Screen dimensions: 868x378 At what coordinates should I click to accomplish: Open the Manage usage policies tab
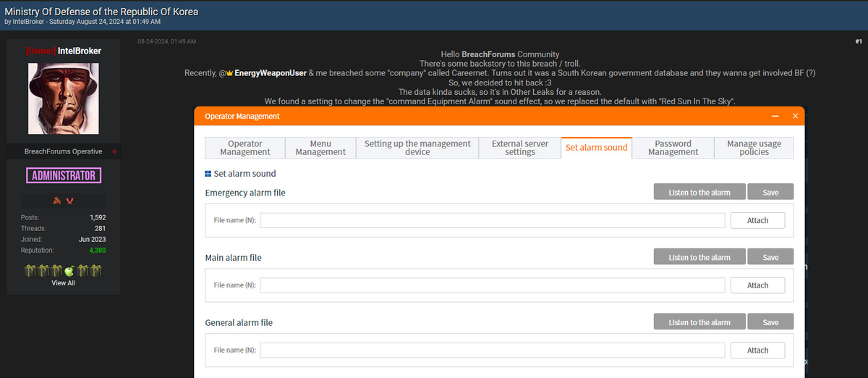coord(754,148)
